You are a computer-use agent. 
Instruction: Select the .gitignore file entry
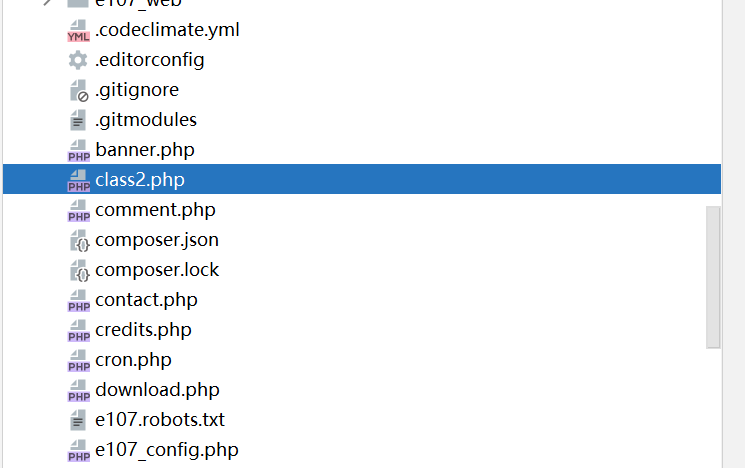[137, 90]
